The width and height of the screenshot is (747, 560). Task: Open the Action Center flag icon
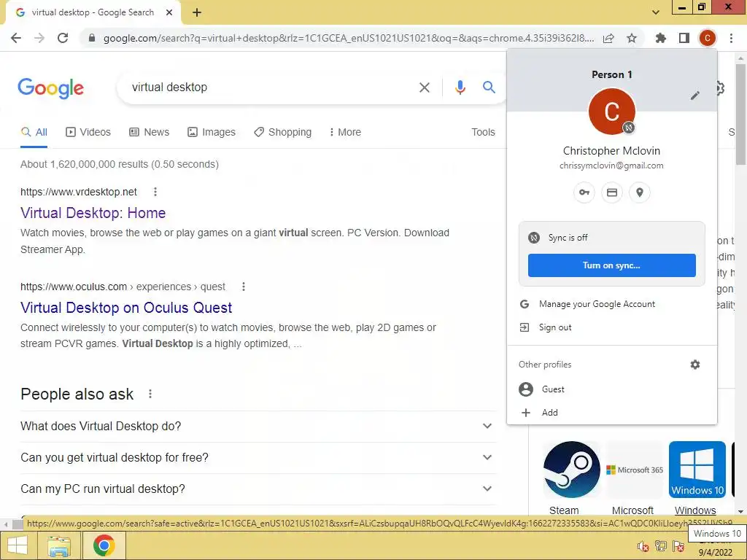pos(678,546)
